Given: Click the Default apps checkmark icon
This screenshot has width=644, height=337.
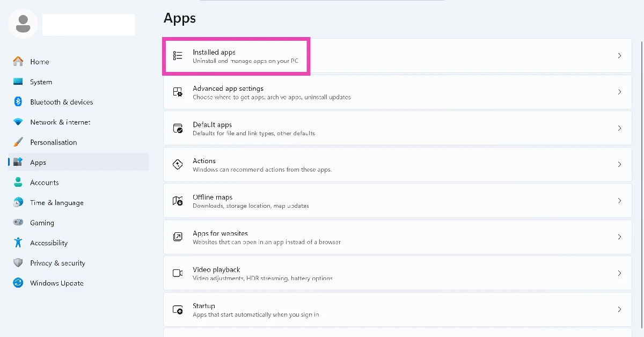Looking at the screenshot, I should 178,128.
